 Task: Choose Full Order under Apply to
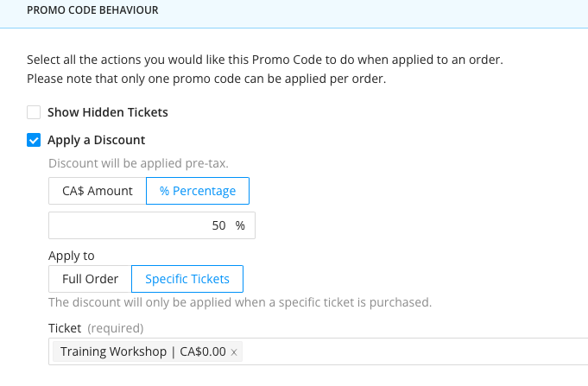pyautogui.click(x=90, y=279)
